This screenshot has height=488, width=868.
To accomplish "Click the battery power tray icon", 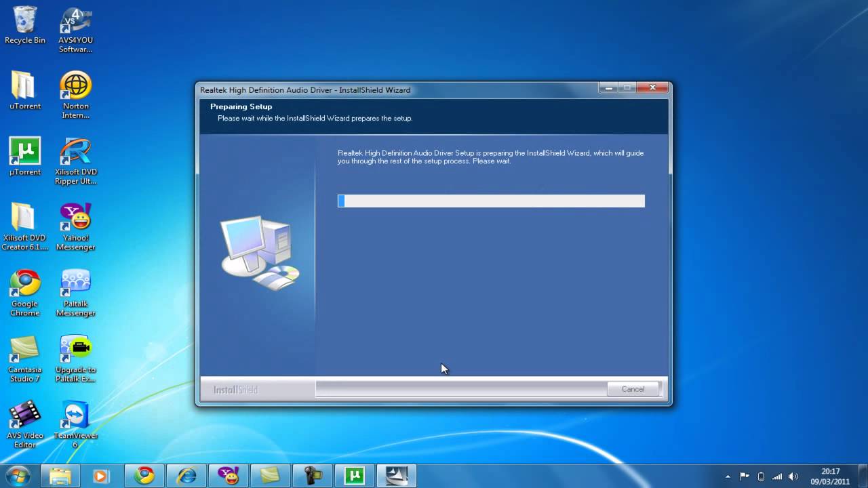I will [761, 476].
